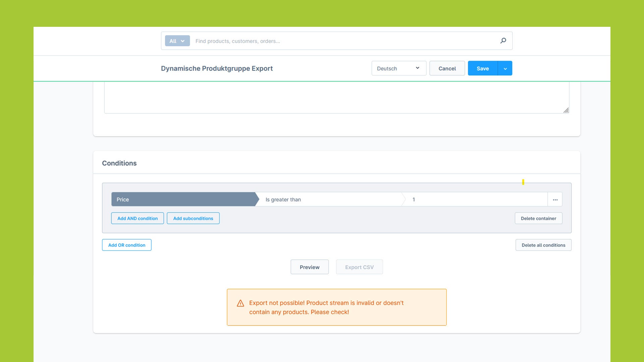Viewport: 644px width, 362px height.
Task: Click the resize handle icon bottom-right textarea
Action: [566, 110]
